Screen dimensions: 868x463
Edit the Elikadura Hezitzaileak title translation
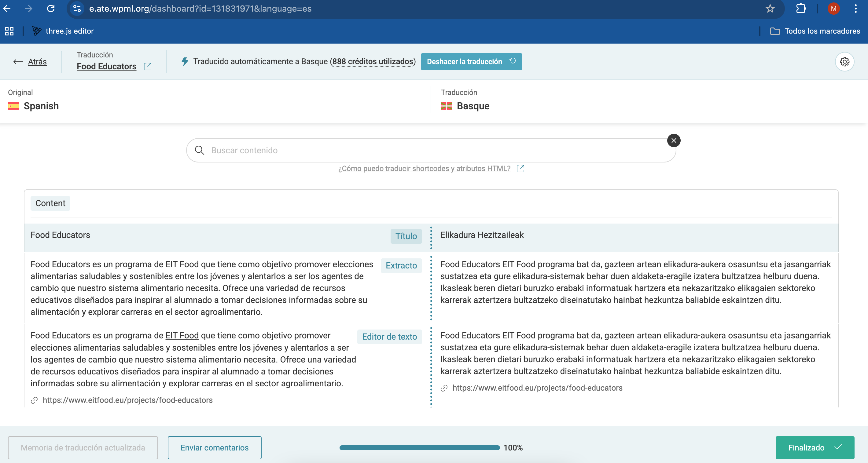482,235
